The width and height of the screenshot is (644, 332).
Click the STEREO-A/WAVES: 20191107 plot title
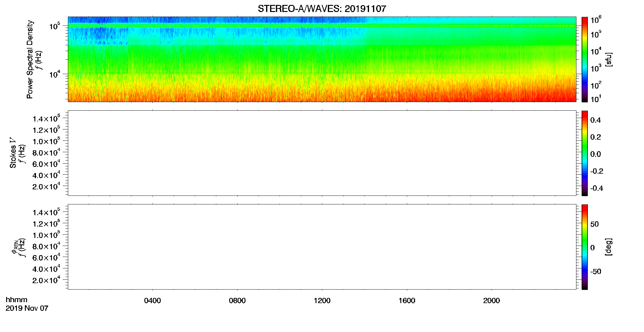322,9
